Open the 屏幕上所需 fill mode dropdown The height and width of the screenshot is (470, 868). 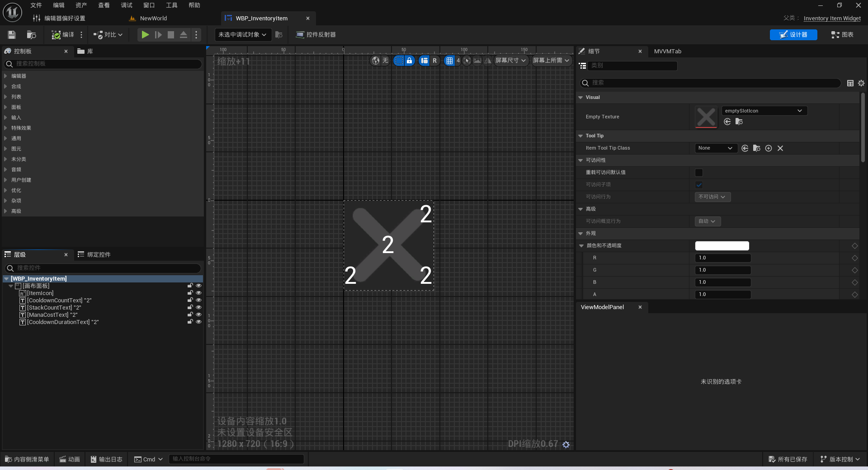pyautogui.click(x=551, y=61)
